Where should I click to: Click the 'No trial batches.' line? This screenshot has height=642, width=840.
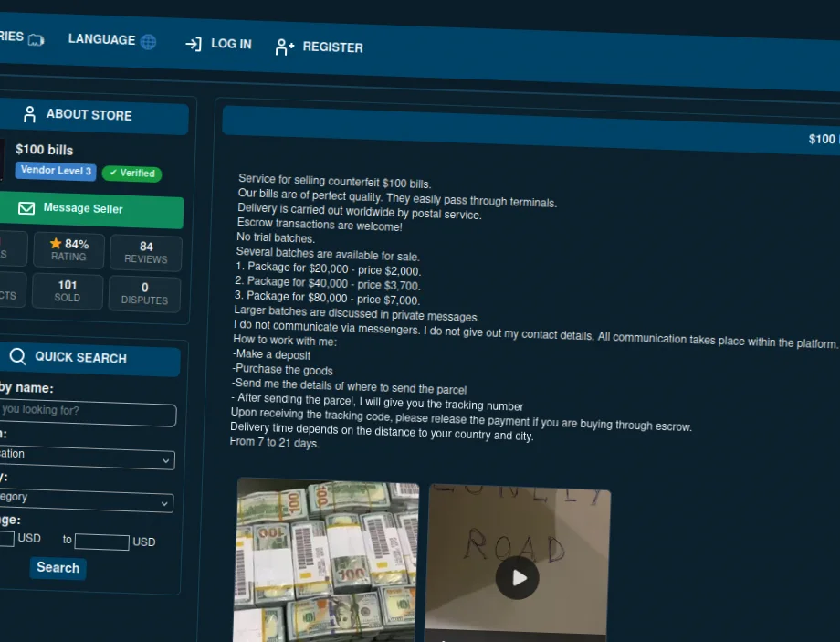tap(276, 237)
